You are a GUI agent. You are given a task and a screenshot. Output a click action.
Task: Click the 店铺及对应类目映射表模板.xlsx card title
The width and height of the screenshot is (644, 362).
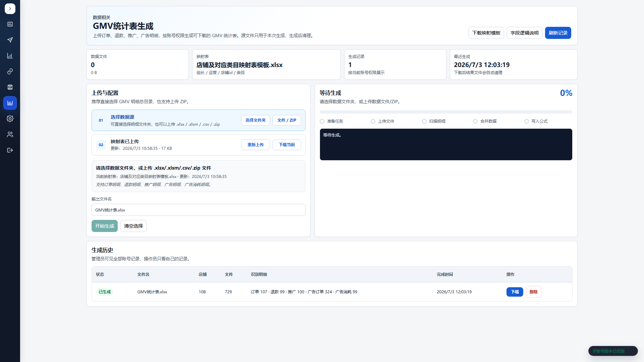pos(239,65)
